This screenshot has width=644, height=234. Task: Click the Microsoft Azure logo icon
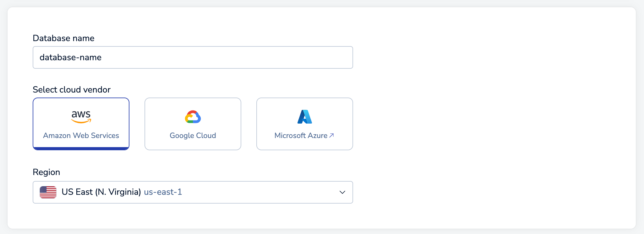[305, 117]
